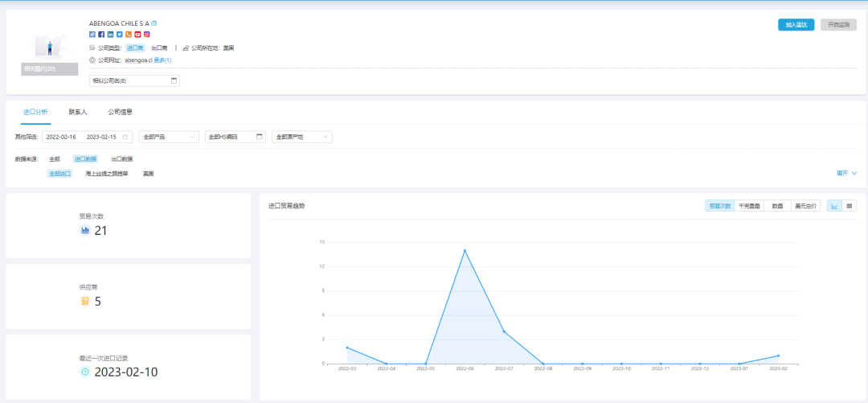The width and height of the screenshot is (868, 403).
Task: Open the LinkedIn icon link
Action: point(110,35)
